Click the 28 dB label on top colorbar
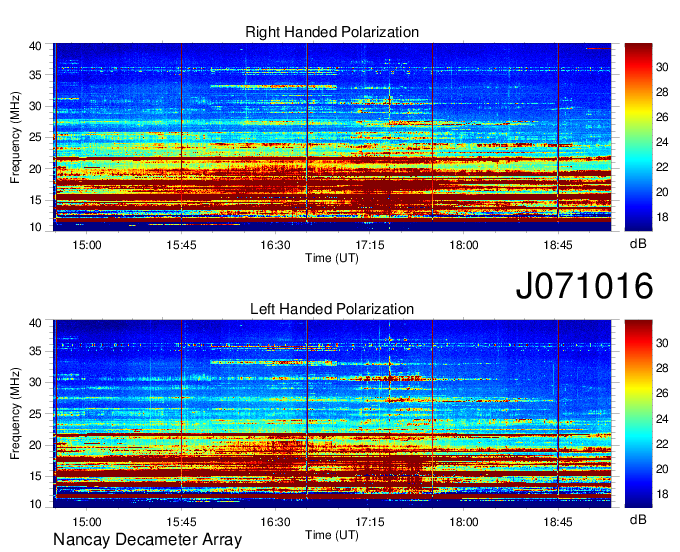The image size is (680, 552). pos(662,92)
